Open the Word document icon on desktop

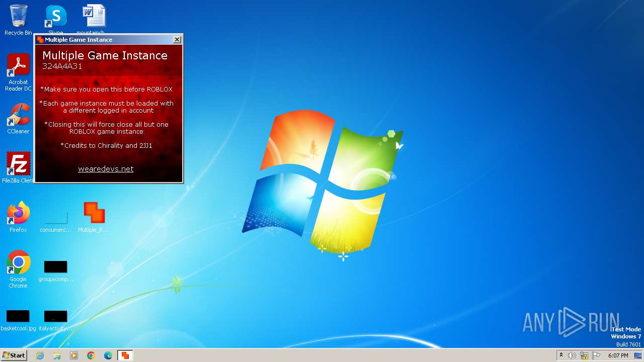94,19
